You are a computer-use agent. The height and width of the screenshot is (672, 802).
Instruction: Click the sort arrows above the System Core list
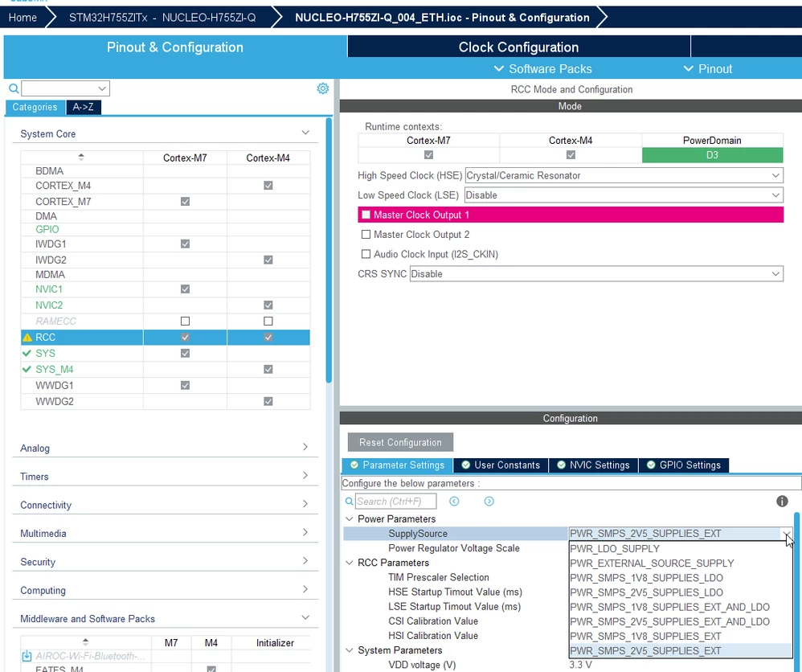coord(81,157)
